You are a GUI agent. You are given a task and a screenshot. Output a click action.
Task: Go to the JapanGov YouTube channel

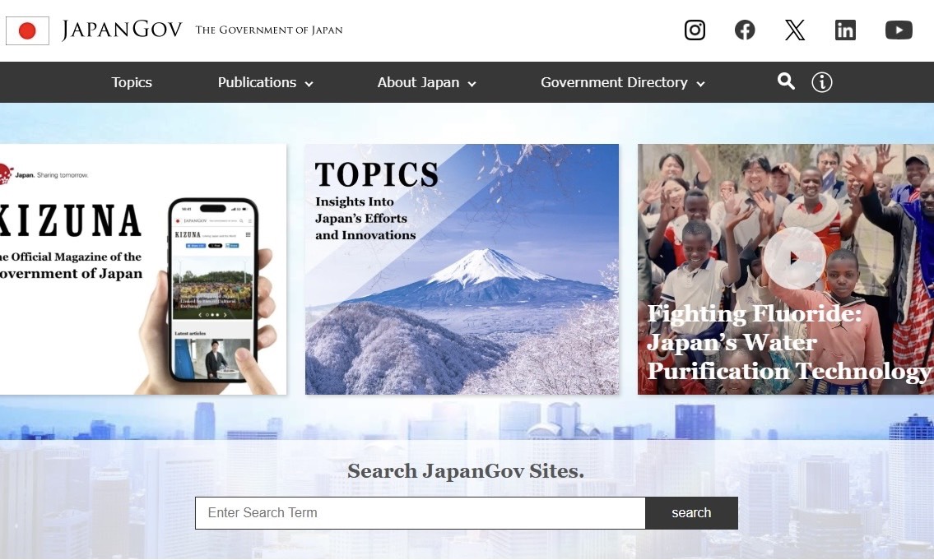(x=899, y=30)
